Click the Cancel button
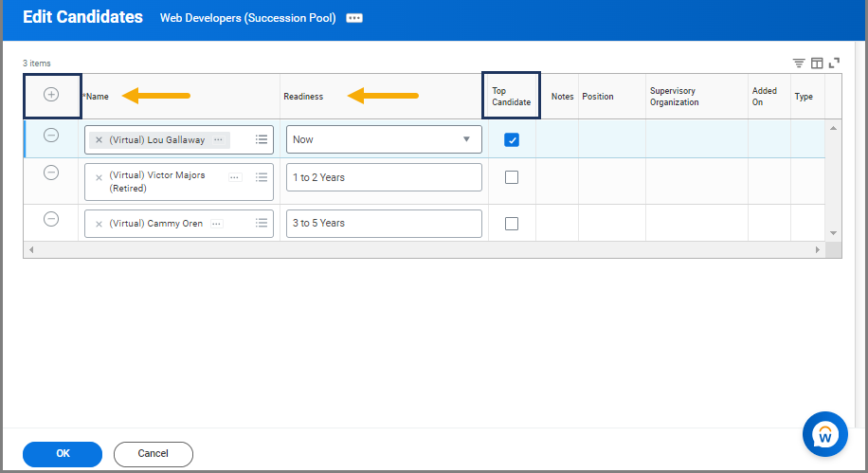Screen dimensions: 868x473 coord(154,454)
